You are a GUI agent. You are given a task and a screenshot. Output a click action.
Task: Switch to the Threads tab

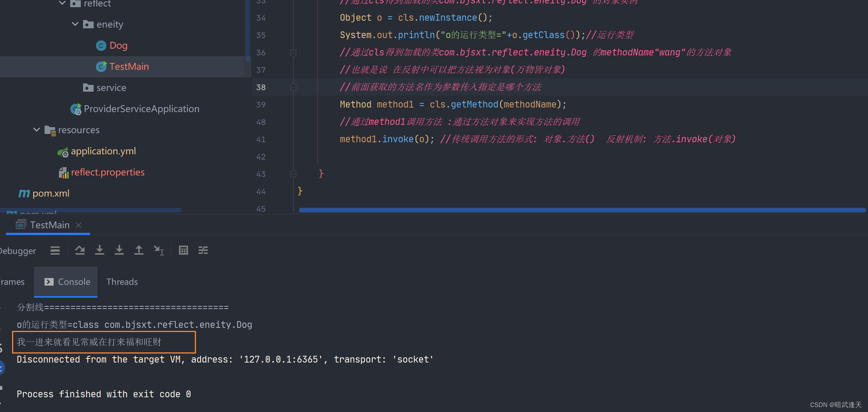[x=122, y=282]
